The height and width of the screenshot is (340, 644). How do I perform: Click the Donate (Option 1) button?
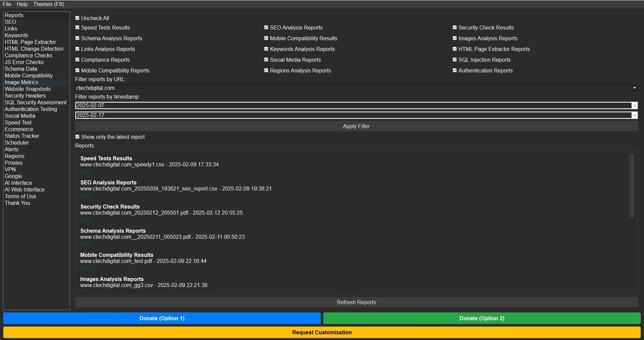[162, 318]
